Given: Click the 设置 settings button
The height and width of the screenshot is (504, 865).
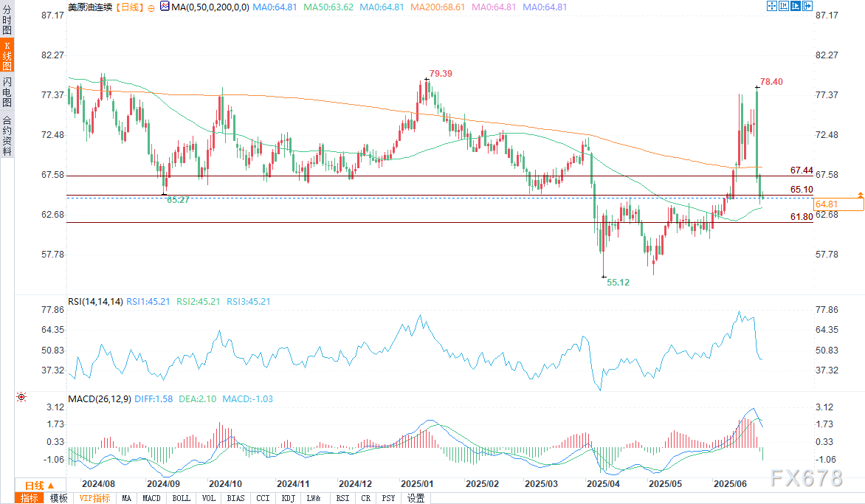Looking at the screenshot, I should click(416, 498).
